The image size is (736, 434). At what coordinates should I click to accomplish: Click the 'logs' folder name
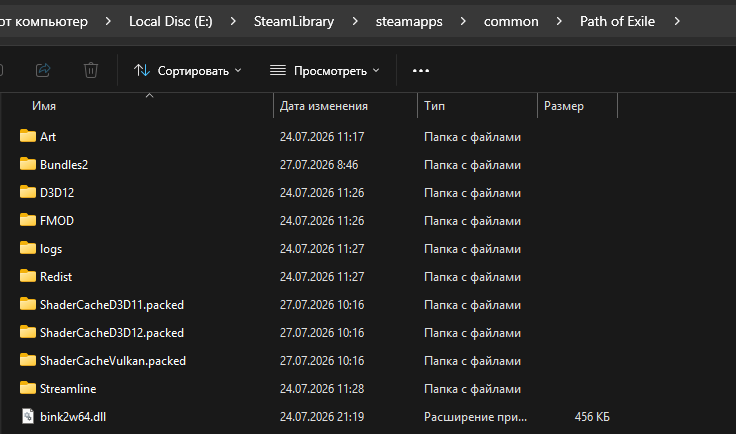pyautogui.click(x=51, y=249)
